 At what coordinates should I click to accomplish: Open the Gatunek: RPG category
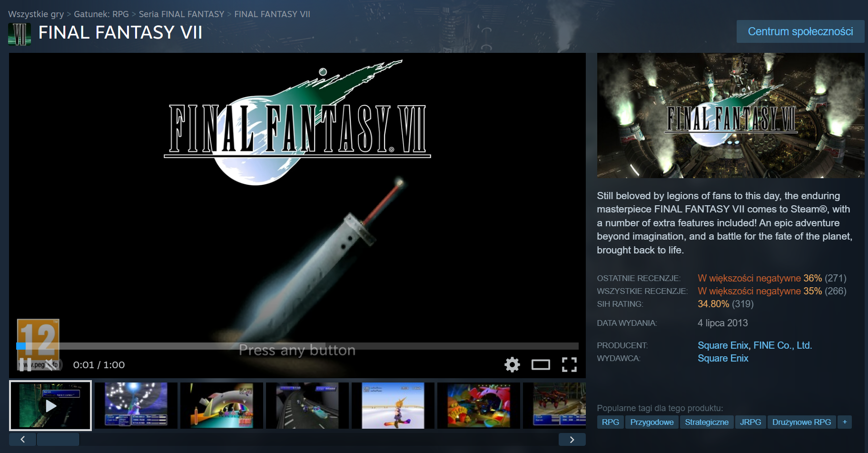tap(100, 14)
